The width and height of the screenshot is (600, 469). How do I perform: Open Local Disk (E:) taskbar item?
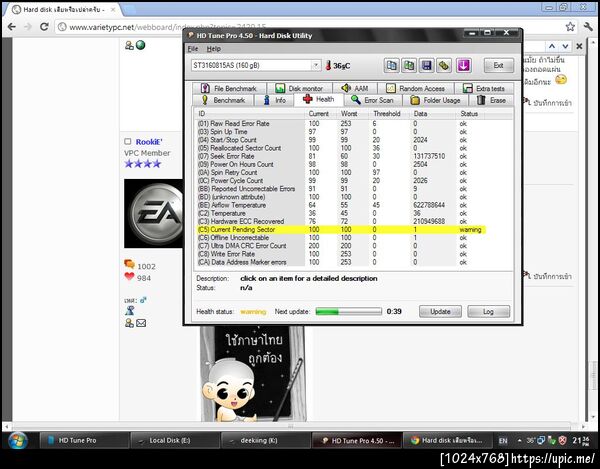point(175,440)
